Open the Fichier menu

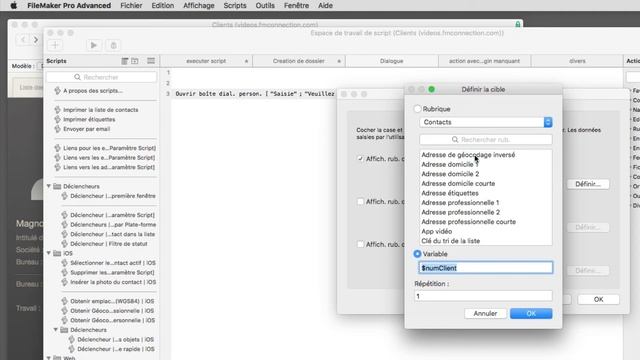131,5
